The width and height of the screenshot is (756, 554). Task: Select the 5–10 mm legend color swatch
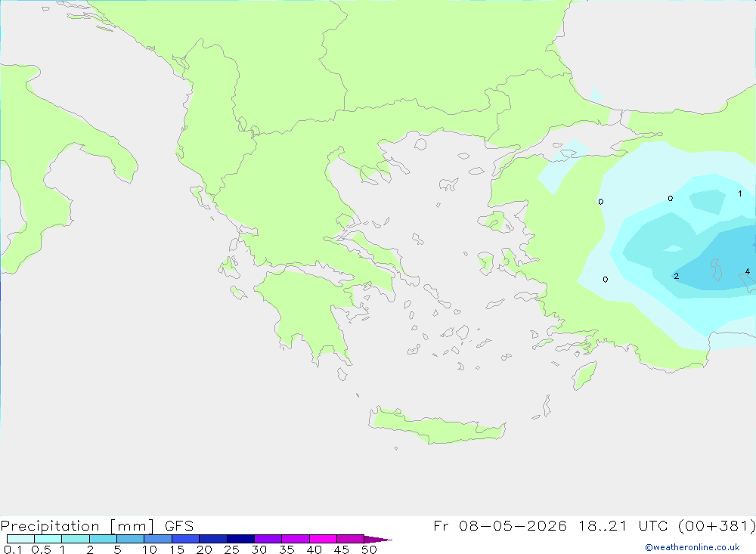click(131, 539)
